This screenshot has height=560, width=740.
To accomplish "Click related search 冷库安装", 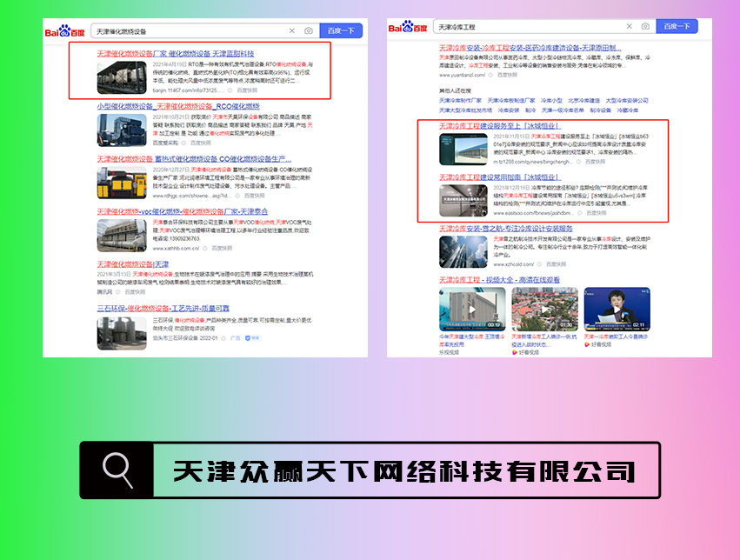I will coord(509,110).
